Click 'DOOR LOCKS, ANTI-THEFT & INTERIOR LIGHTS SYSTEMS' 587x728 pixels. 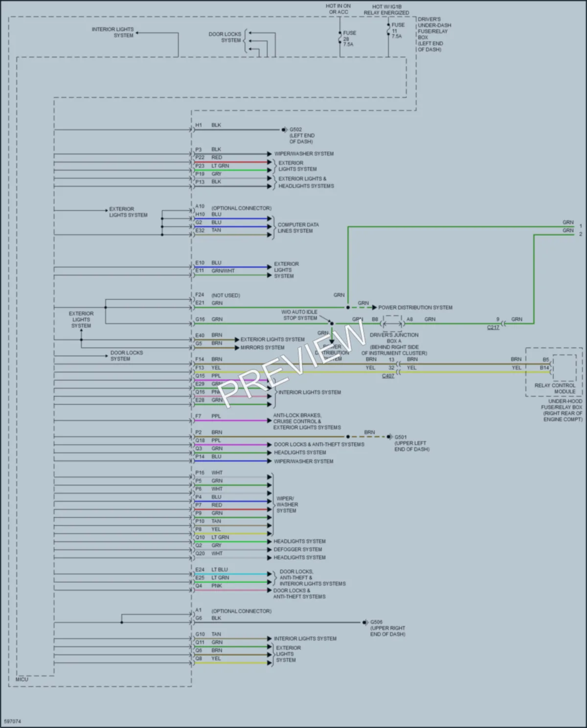[313, 577]
